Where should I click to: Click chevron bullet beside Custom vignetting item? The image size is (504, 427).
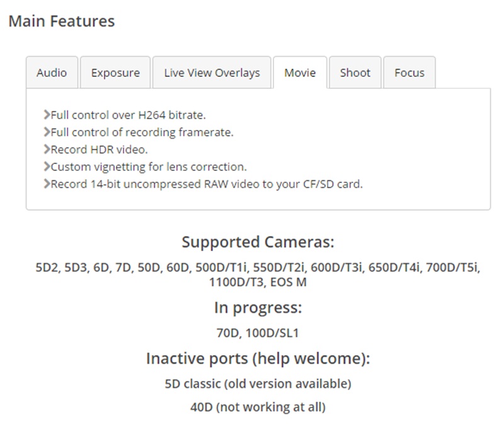[x=47, y=167]
